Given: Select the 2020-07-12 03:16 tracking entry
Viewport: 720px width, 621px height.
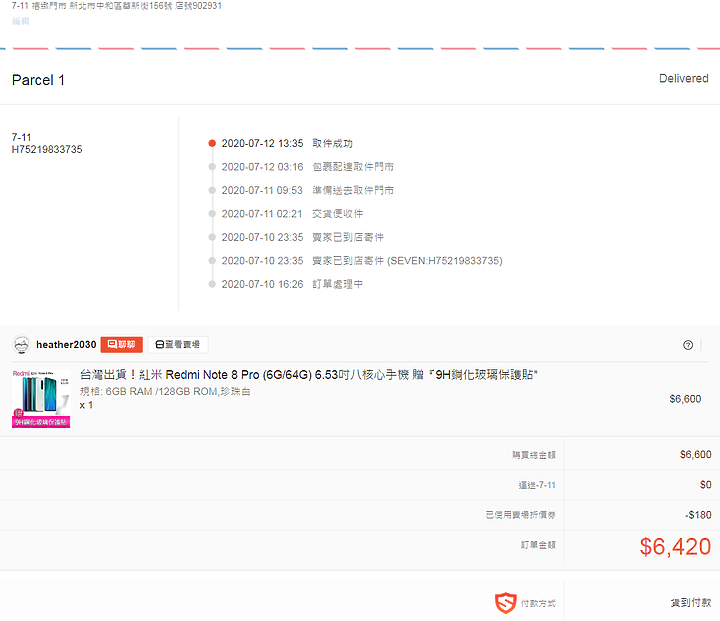Looking at the screenshot, I should 308,167.
